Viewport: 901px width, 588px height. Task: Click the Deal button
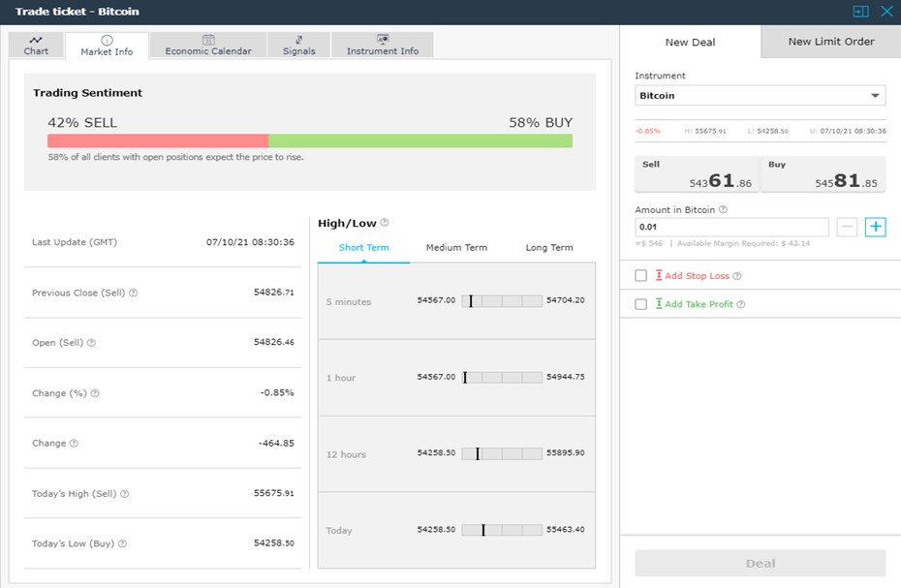[761, 563]
